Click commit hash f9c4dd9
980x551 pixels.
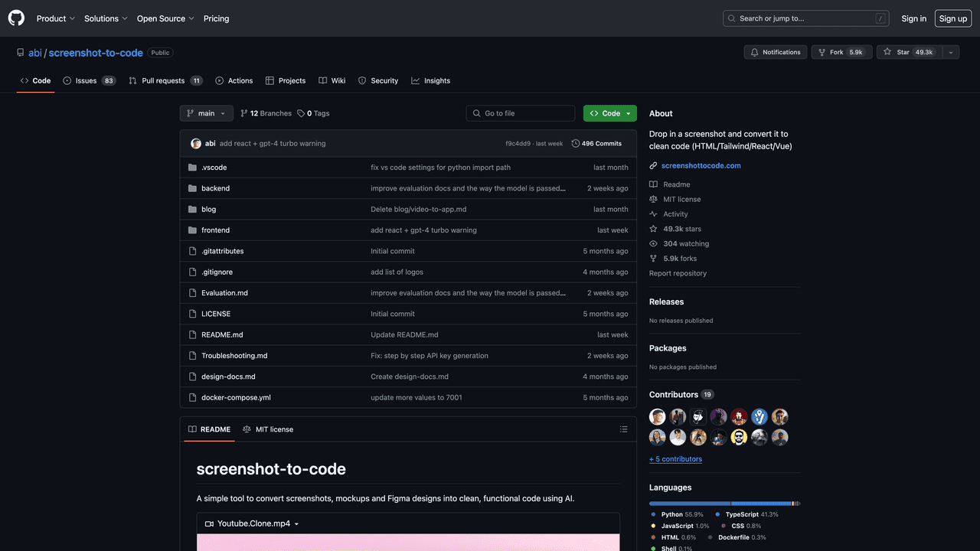click(518, 144)
